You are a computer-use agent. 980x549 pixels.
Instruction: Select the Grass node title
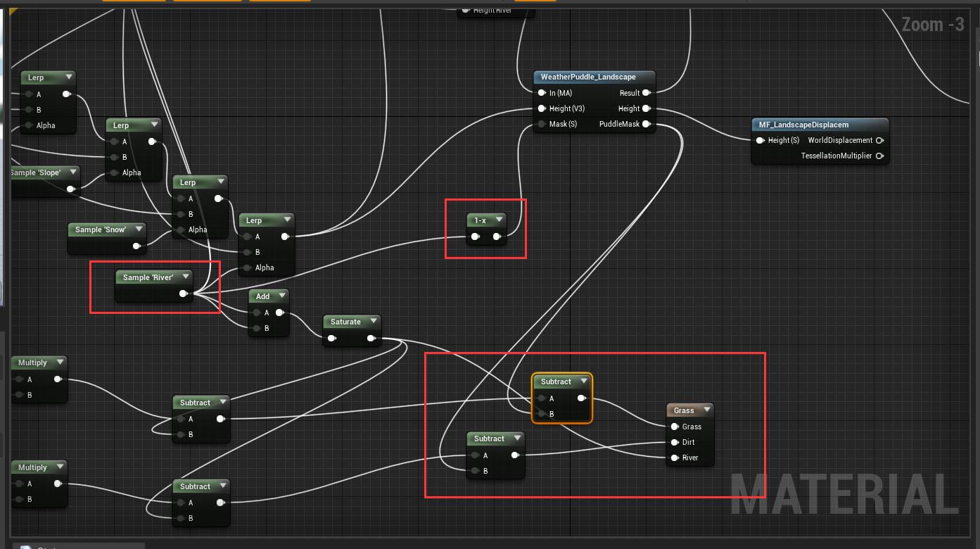coord(684,410)
